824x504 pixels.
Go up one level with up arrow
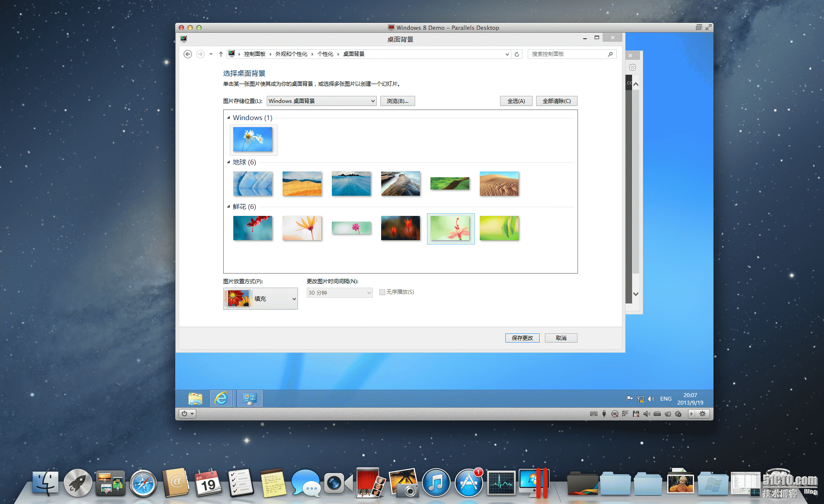[221, 54]
